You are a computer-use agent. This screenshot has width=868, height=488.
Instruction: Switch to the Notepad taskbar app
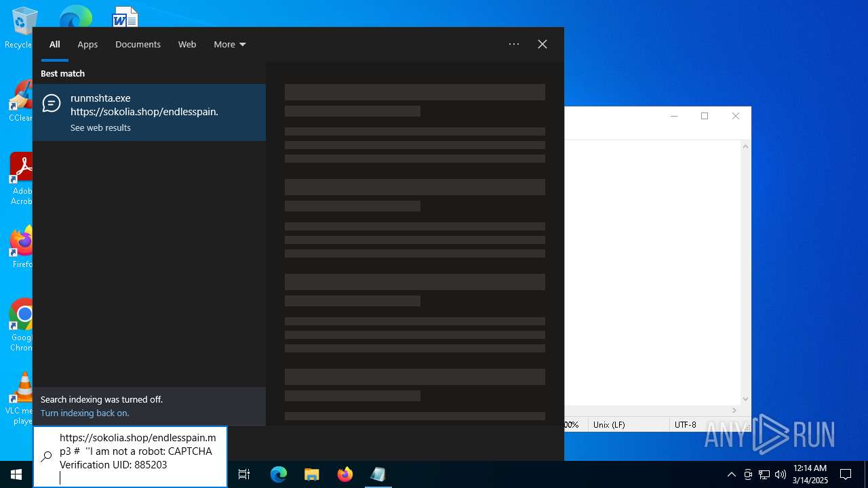point(378,474)
